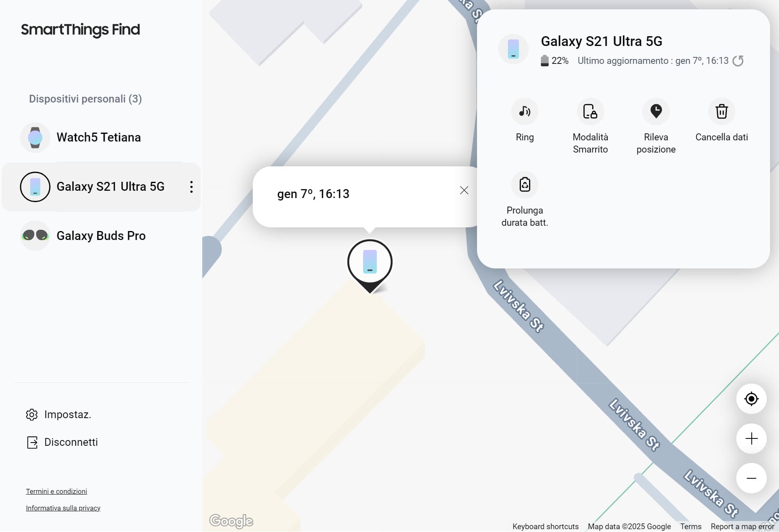Click the Disconnetti logout option
779x532 pixels.
(62, 443)
